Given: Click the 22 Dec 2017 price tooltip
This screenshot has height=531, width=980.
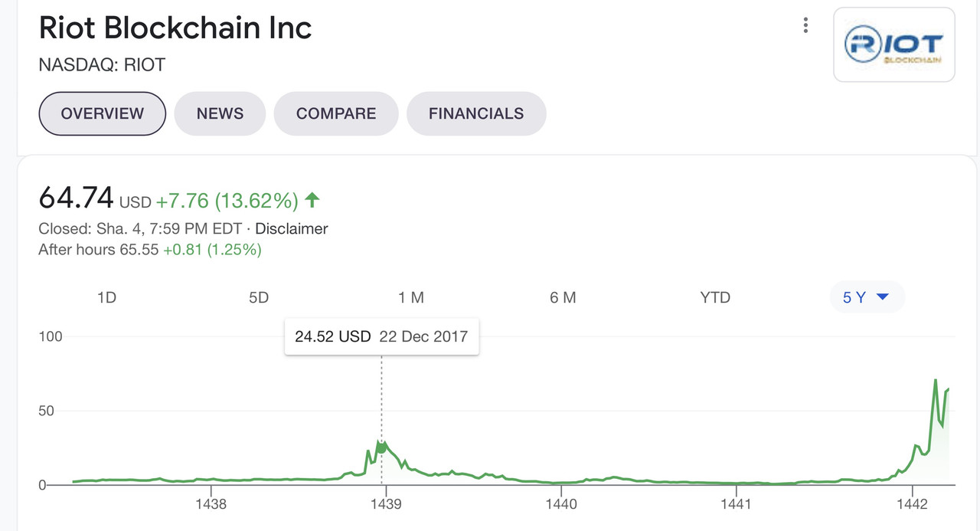Looking at the screenshot, I should point(381,336).
